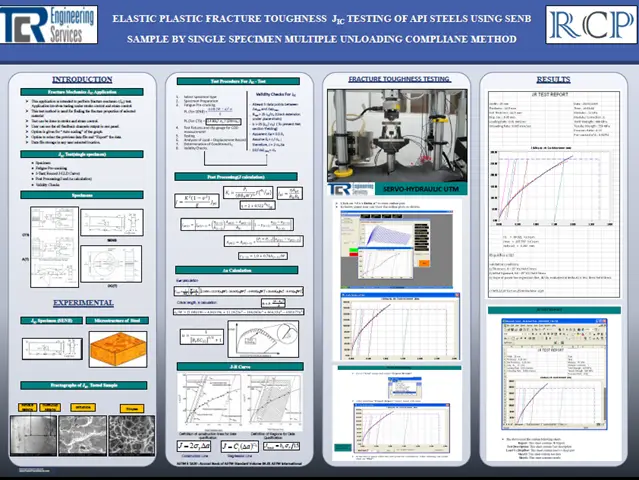
Task: Open the SENB specimen drawing under Specimens
Action: click(x=112, y=222)
